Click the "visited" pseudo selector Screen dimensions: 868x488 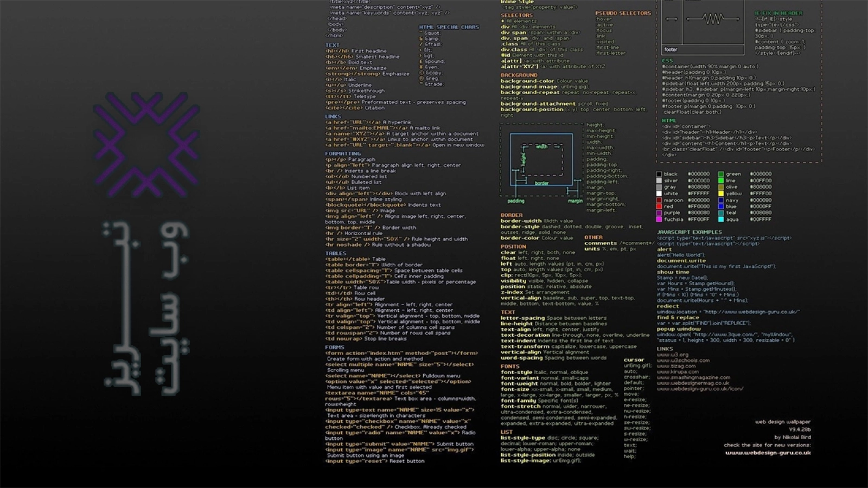click(605, 42)
